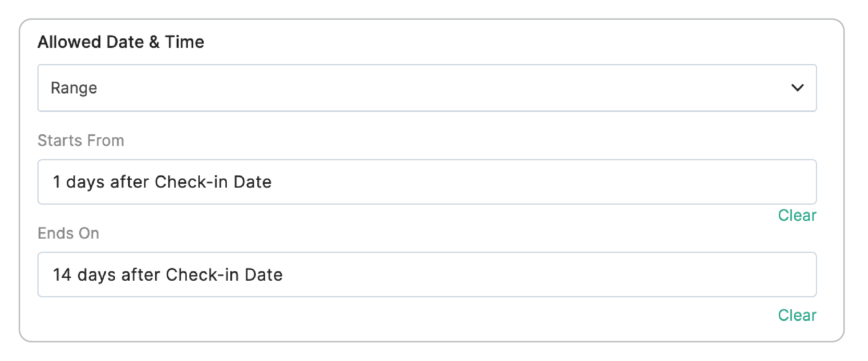Viewport: 868px width, 361px height.
Task: Focus the Ends On input field
Action: point(427,275)
